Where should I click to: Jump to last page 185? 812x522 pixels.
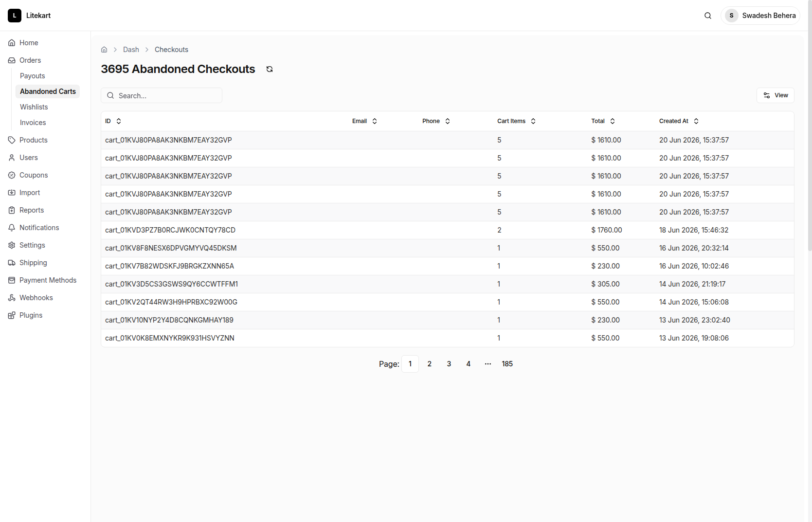coord(507,364)
